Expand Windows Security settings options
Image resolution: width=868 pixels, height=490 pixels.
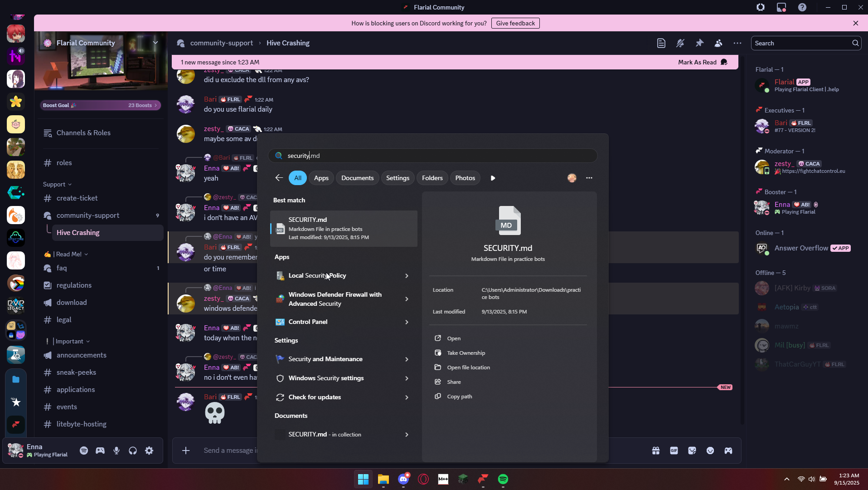[x=407, y=378]
